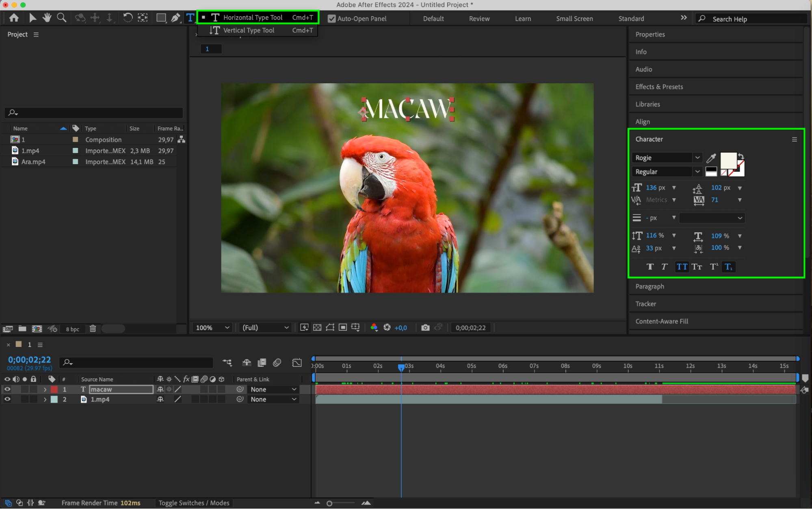Viewport: 812px width, 509px height.
Task: Click the white fill color swatch
Action: tap(728, 160)
